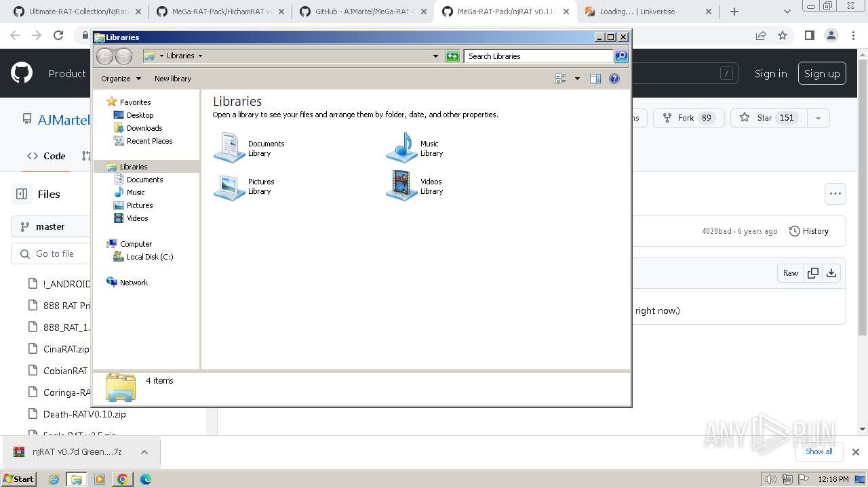Click GitHub Sign in link
Image resolution: width=868 pixels, height=488 pixels.
(x=771, y=74)
